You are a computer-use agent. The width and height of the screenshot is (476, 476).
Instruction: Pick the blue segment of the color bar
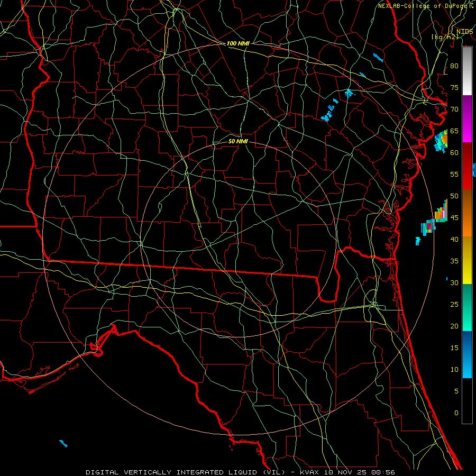(467, 354)
